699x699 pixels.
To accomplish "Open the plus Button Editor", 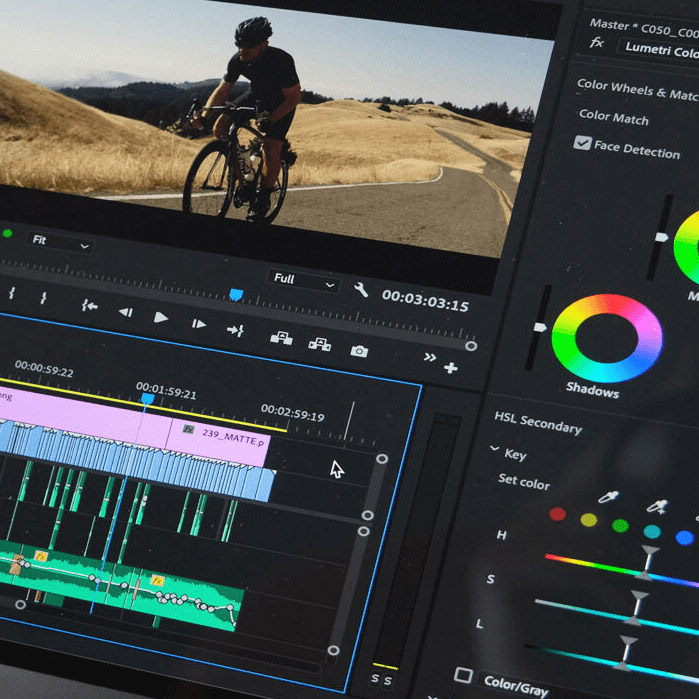I will 451,368.
